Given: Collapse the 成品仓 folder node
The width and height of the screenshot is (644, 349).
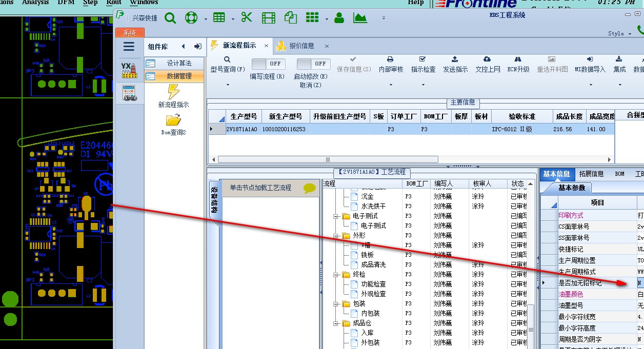Looking at the screenshot, I should (x=336, y=323).
